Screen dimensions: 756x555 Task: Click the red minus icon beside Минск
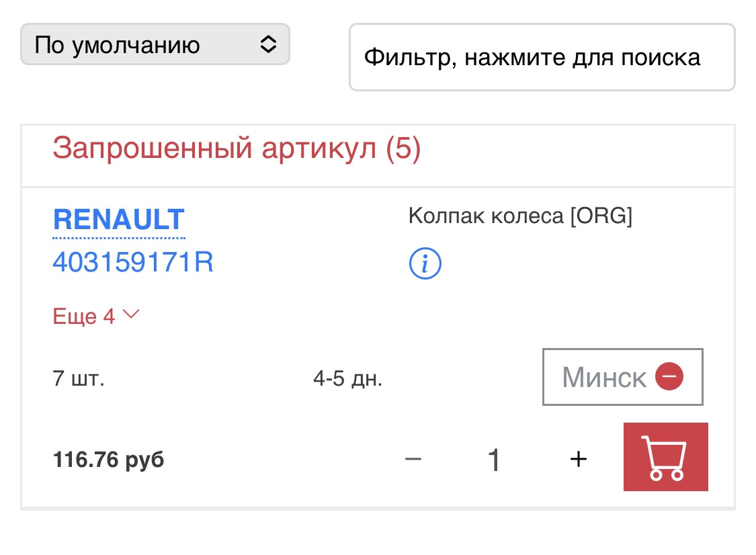coord(669,376)
